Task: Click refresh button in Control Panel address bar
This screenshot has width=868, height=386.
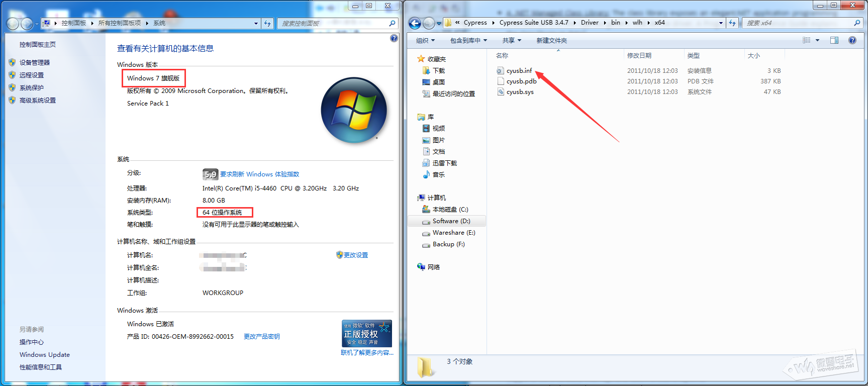Action: 267,23
